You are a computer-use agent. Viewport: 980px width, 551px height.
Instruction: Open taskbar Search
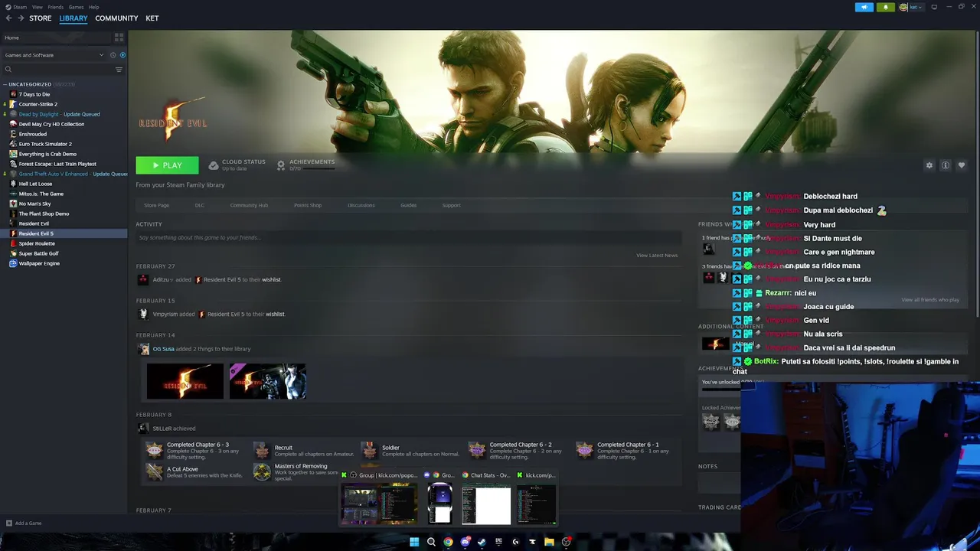(431, 542)
